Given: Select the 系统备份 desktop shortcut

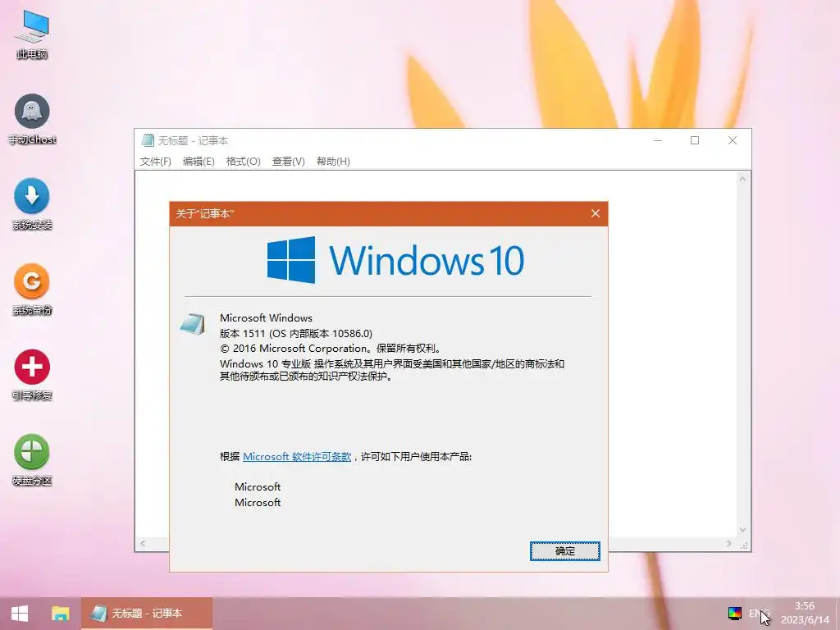Looking at the screenshot, I should 32,290.
